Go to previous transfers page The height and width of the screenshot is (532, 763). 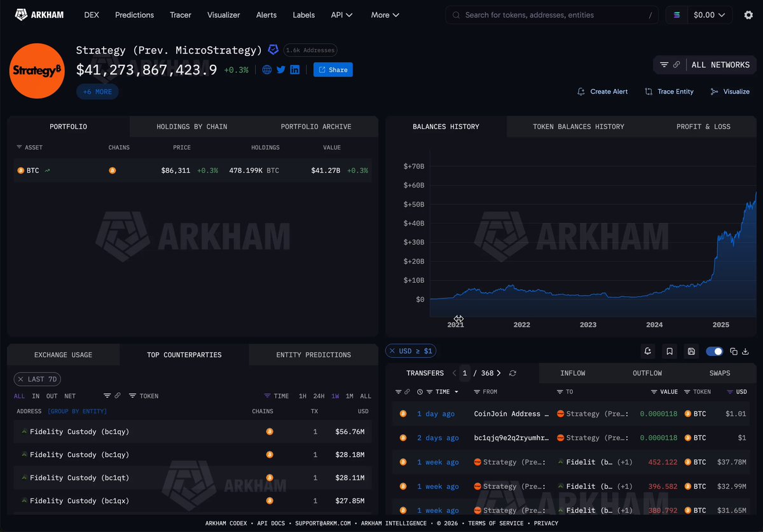click(454, 373)
